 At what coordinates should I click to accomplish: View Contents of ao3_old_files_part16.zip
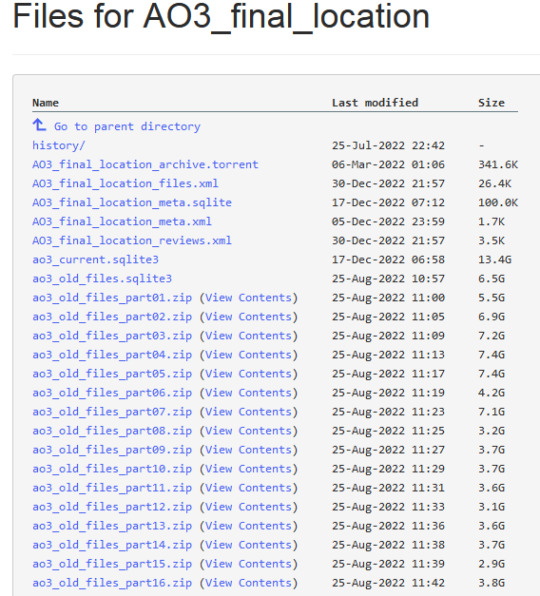(x=249, y=583)
